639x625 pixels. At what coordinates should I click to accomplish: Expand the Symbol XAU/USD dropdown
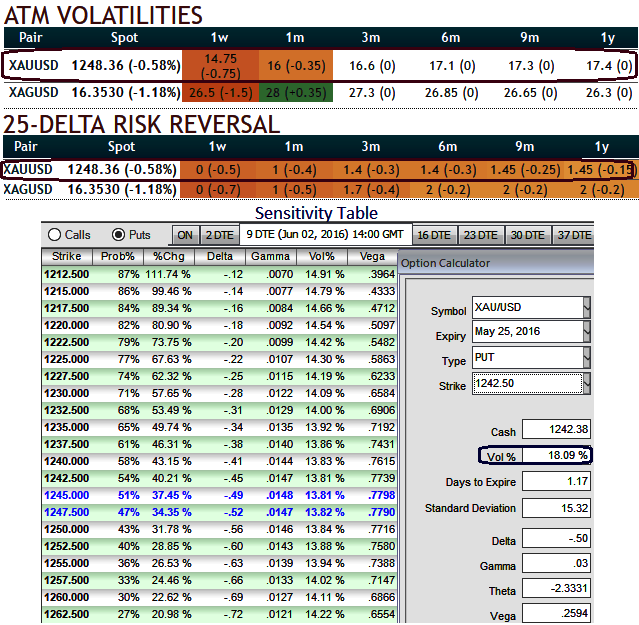(x=586, y=306)
